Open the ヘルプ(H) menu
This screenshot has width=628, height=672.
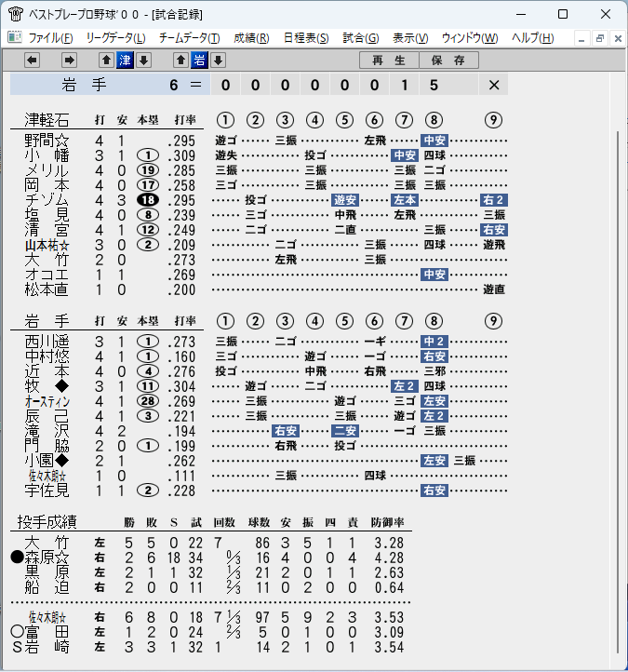point(532,38)
